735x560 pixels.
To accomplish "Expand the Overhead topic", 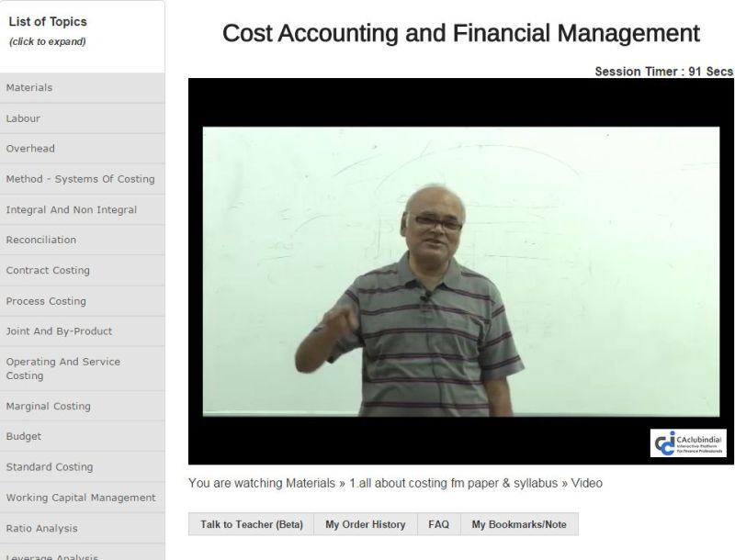I will point(30,149).
